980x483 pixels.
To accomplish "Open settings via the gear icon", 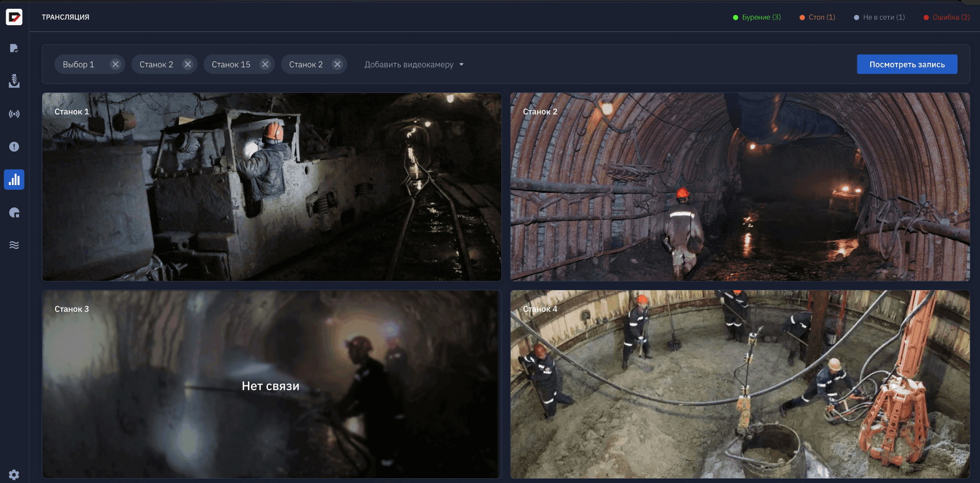I will [14, 474].
